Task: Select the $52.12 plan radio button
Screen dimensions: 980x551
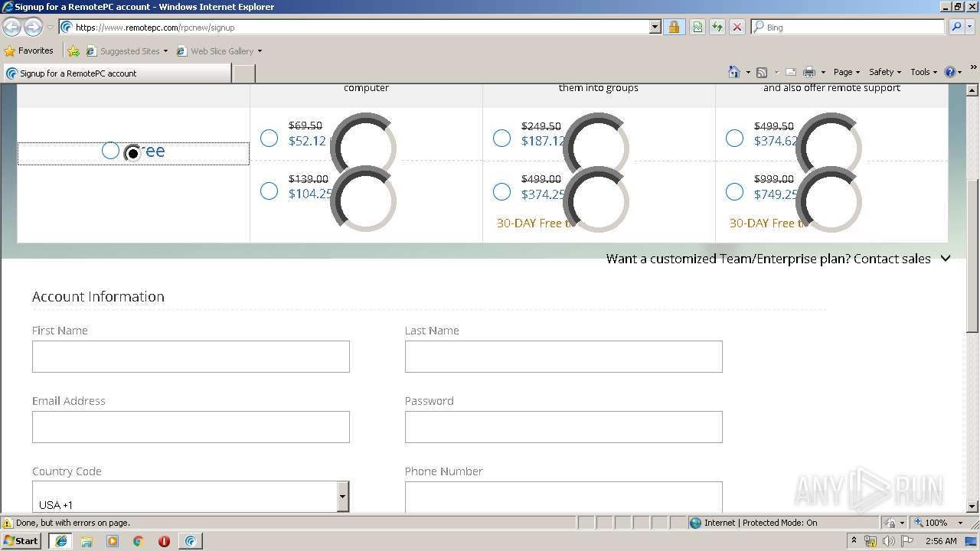Action: point(269,139)
